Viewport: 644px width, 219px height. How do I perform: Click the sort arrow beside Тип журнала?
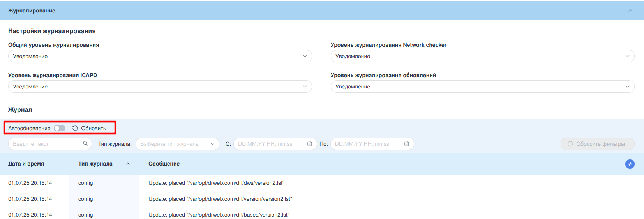128,164
